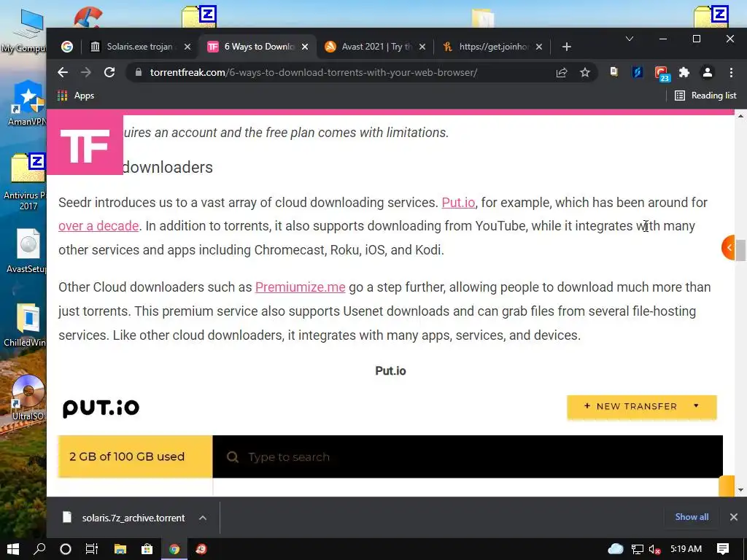The image size is (747, 560).
Task: Select the AvastSetup desktop icon
Action: [27, 251]
